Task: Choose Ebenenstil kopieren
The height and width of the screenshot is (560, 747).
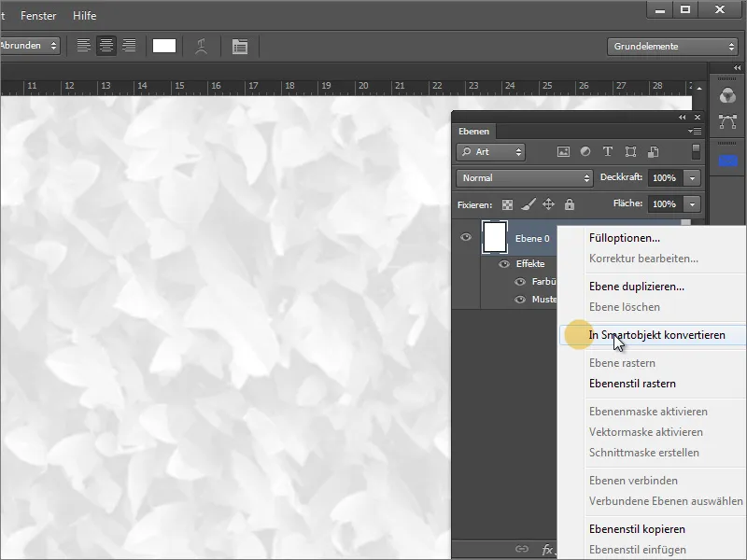Action: tap(637, 529)
